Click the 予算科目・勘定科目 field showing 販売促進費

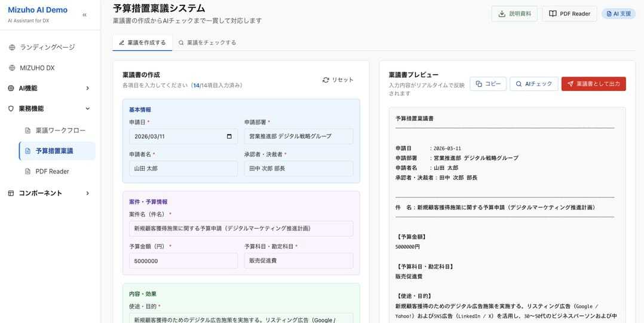[299, 261]
